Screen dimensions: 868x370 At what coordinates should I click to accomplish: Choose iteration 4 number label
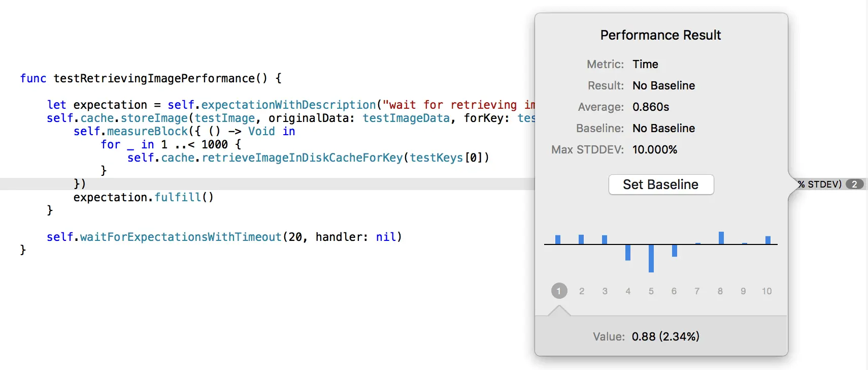pos(628,291)
